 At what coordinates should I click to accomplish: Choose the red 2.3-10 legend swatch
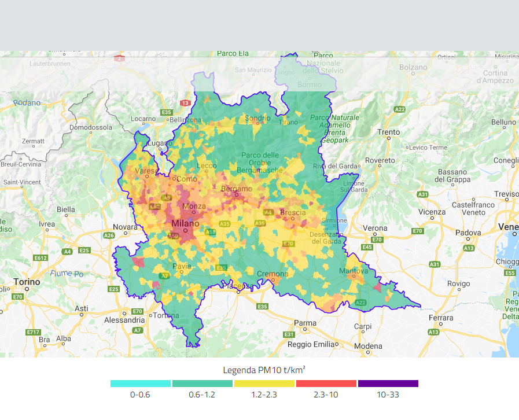point(326,384)
